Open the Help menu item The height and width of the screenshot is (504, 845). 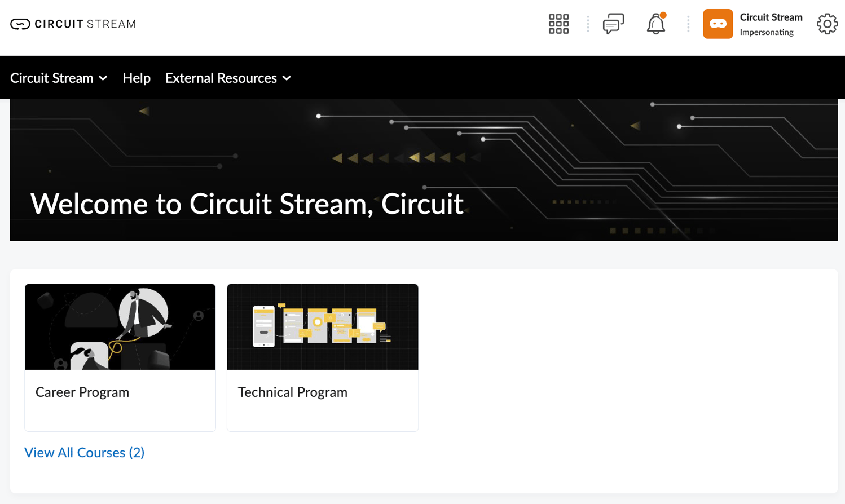136,78
